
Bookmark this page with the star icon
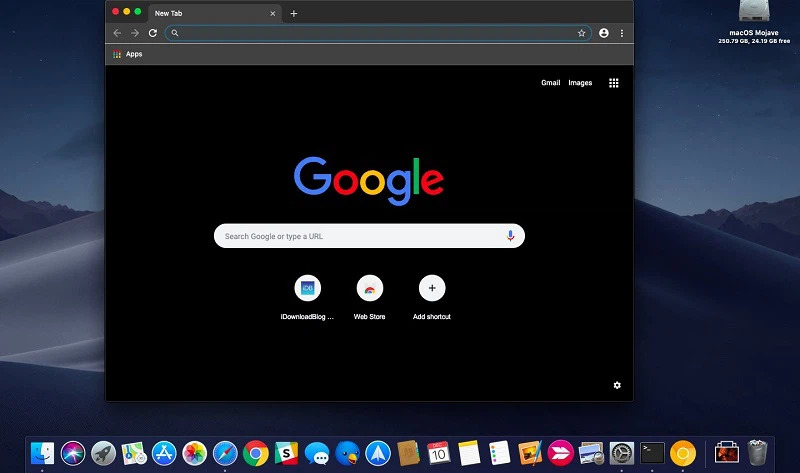pos(581,33)
